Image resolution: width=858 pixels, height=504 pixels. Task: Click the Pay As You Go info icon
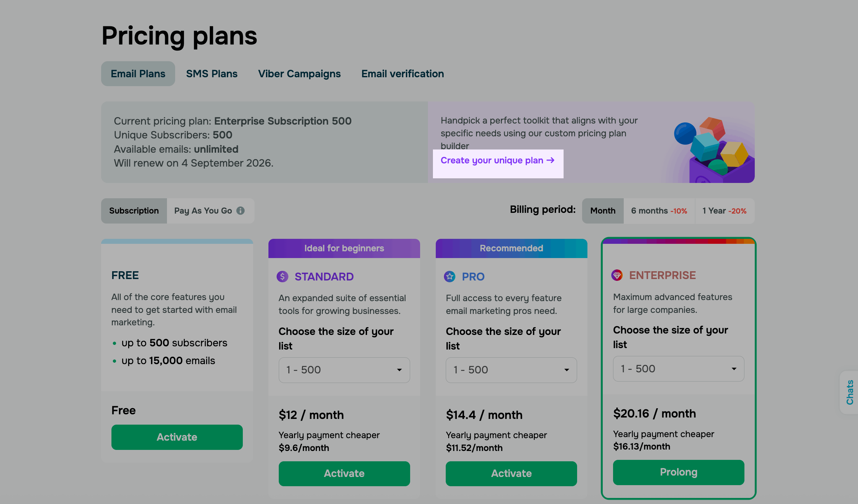(x=241, y=211)
